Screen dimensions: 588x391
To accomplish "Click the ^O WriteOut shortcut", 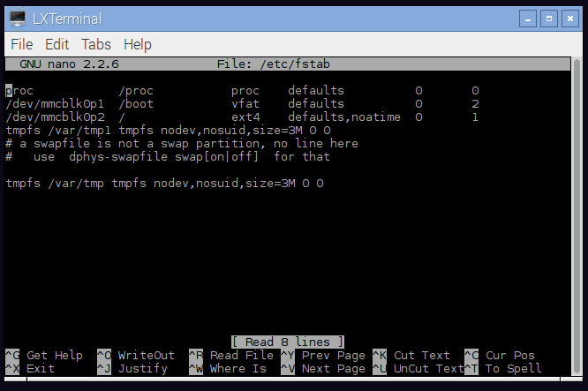I will [135, 355].
